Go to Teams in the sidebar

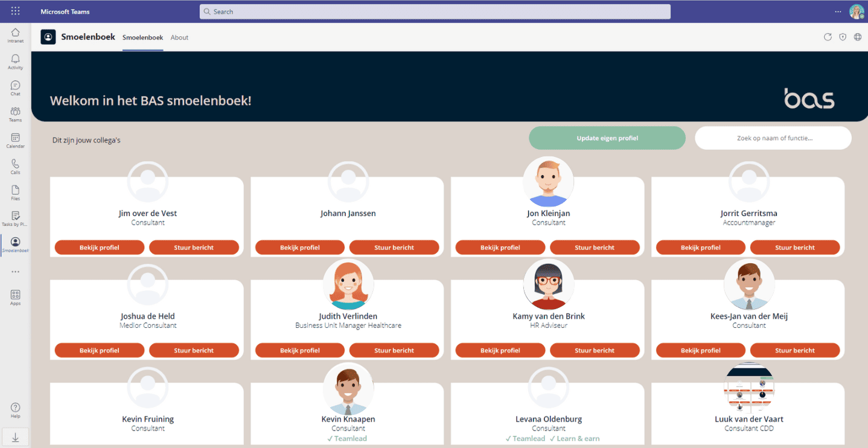(15, 114)
